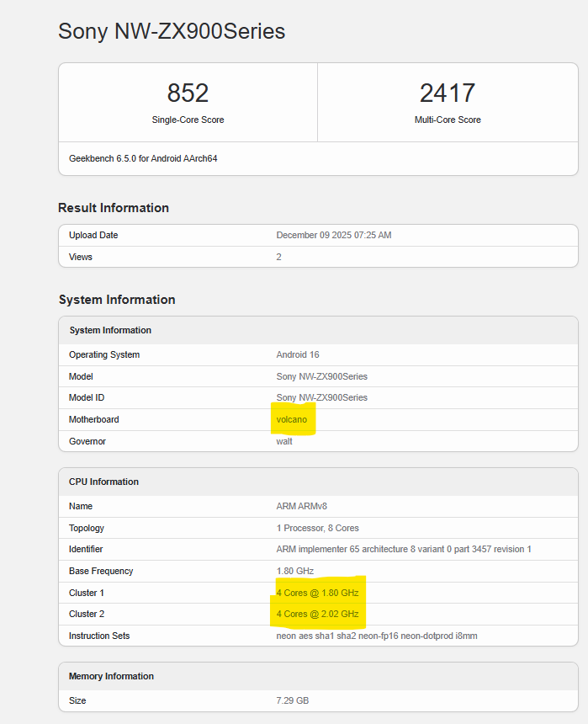Click the upload date December 09 2025 value
The height and width of the screenshot is (724, 588).
click(x=334, y=236)
